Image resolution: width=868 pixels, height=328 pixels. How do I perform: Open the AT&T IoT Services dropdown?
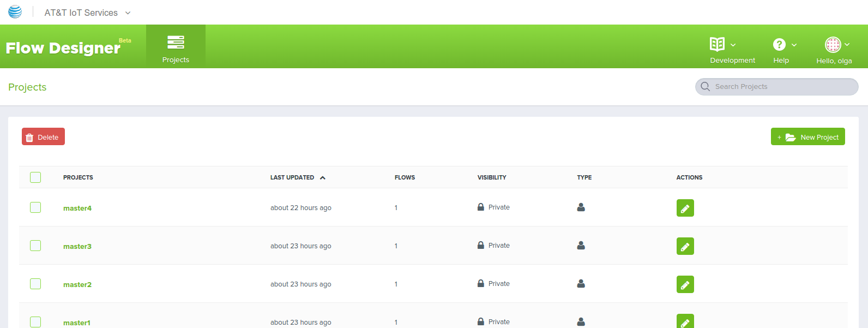point(87,13)
